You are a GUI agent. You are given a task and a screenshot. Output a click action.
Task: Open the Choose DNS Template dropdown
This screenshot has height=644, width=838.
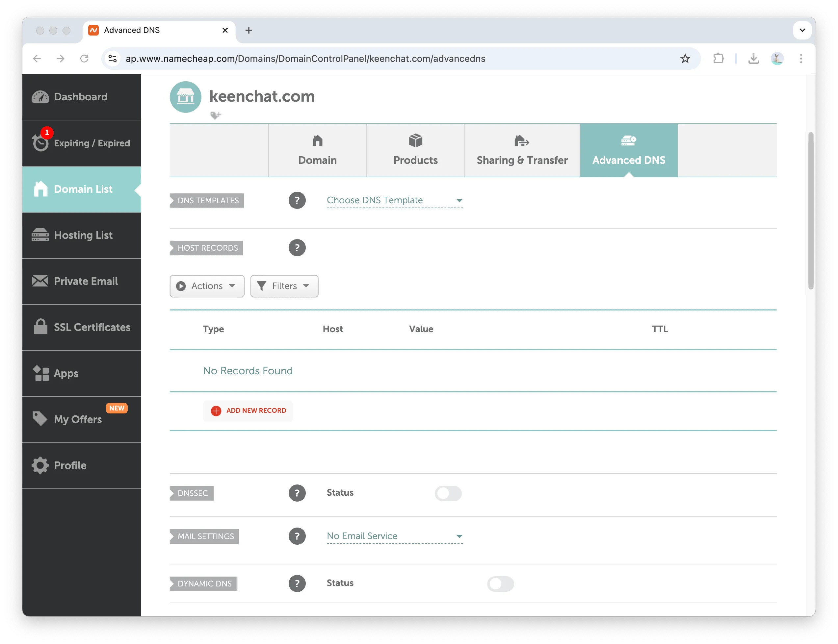(x=394, y=200)
